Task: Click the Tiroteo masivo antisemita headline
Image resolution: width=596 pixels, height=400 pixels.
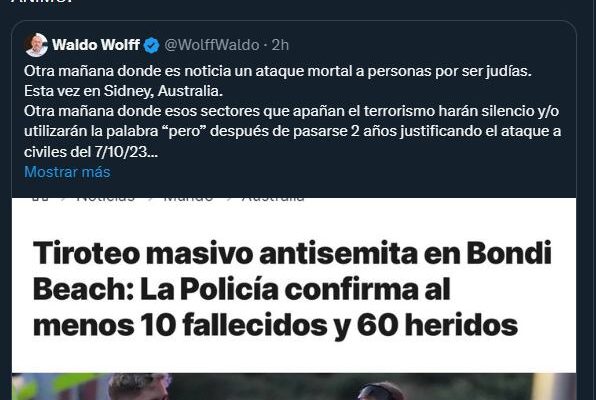Action: [x=292, y=289]
